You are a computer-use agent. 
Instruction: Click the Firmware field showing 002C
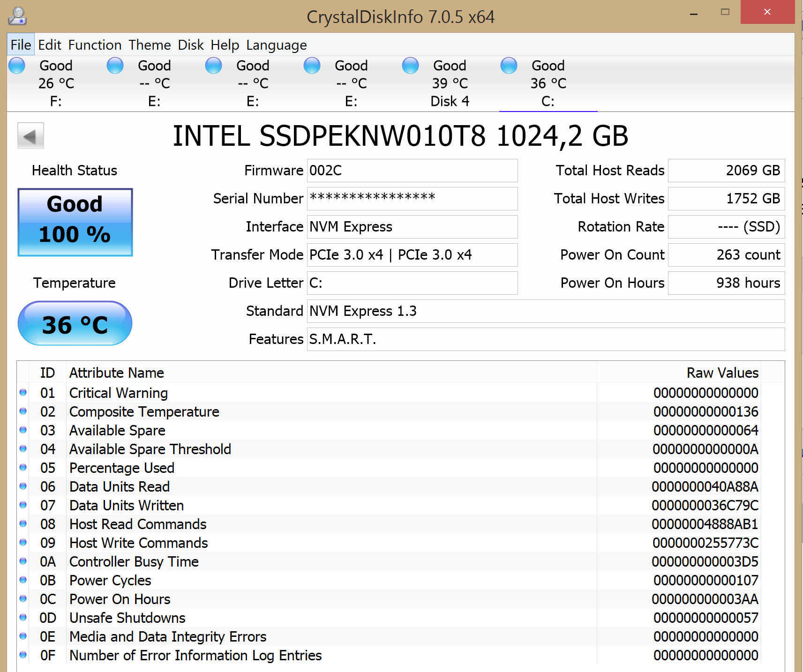tap(412, 171)
